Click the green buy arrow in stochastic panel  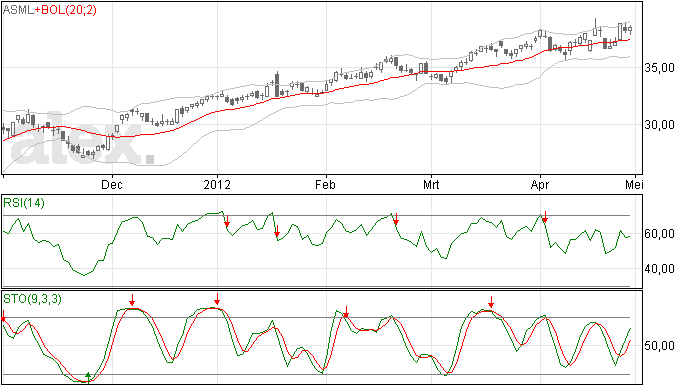click(x=88, y=377)
